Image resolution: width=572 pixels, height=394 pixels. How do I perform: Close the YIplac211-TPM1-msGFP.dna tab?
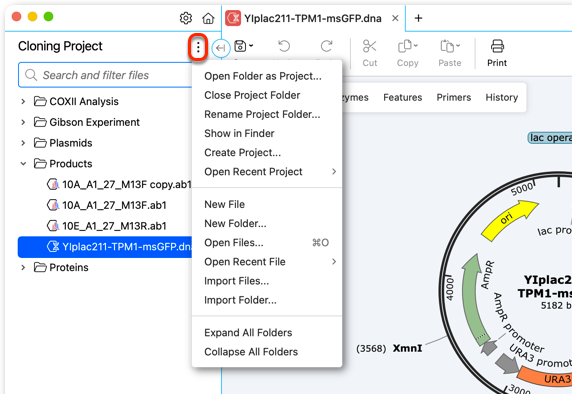coord(395,18)
